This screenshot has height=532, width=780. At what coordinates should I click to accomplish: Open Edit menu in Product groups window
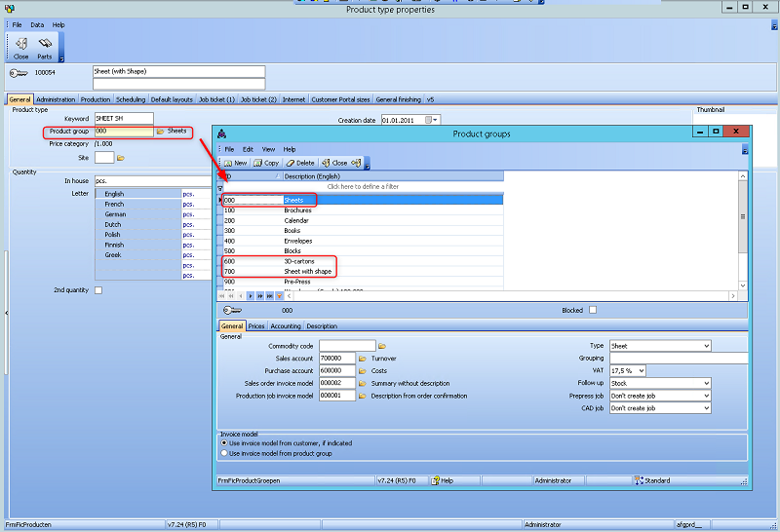[248, 149]
